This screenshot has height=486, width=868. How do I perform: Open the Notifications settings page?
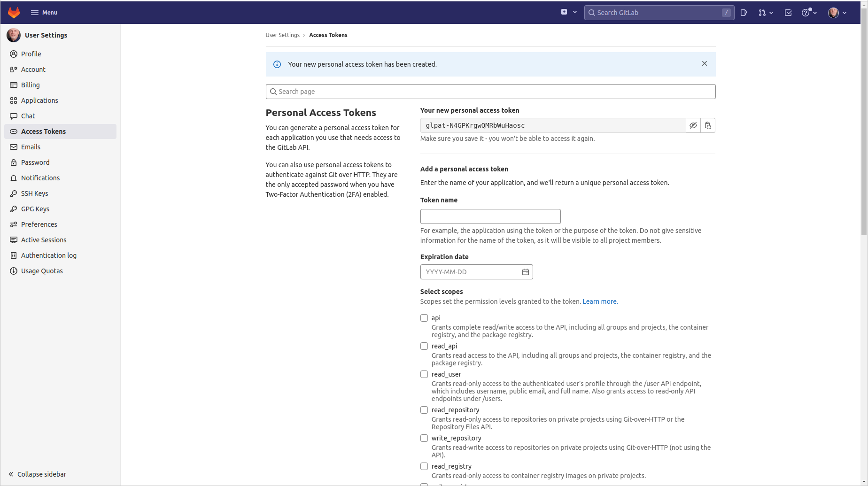pos(40,178)
